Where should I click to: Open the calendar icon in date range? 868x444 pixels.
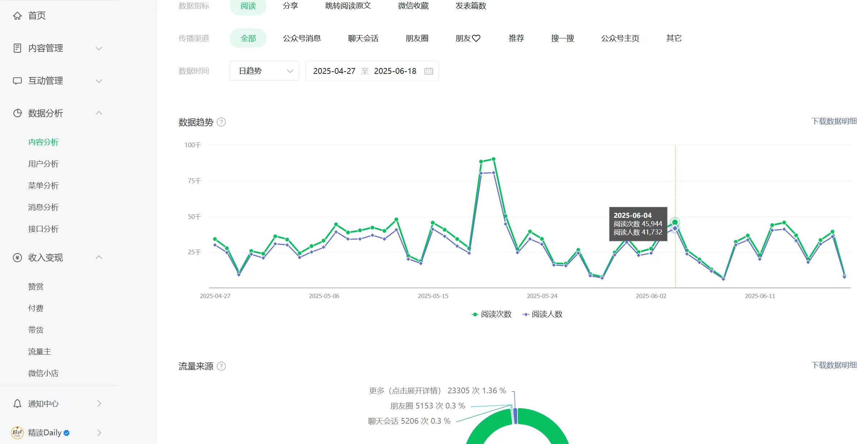tap(428, 71)
